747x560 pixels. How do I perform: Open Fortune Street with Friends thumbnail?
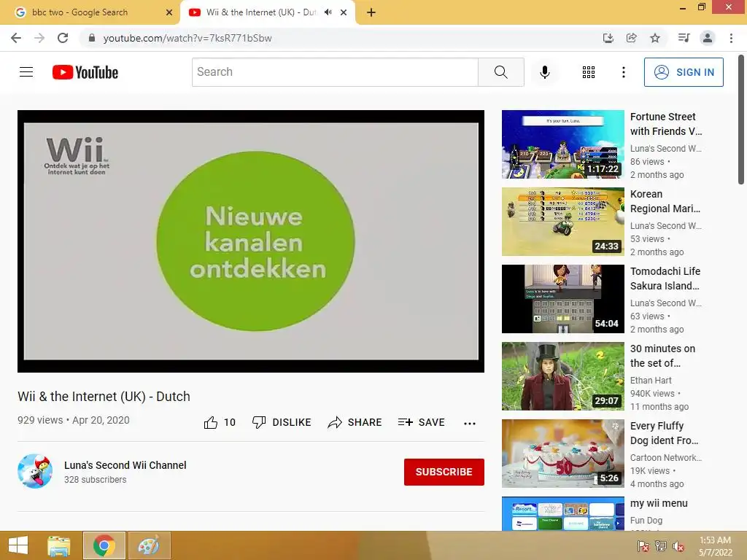pyautogui.click(x=562, y=144)
